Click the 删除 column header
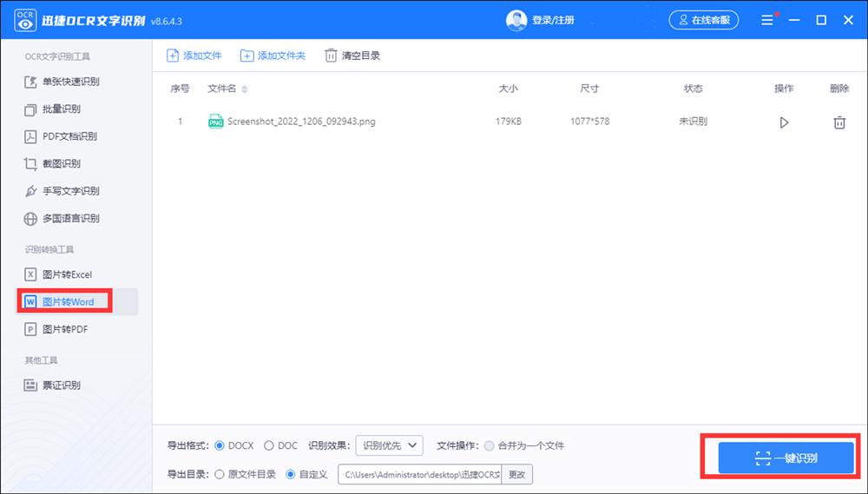The height and width of the screenshot is (494, 868). pos(839,89)
